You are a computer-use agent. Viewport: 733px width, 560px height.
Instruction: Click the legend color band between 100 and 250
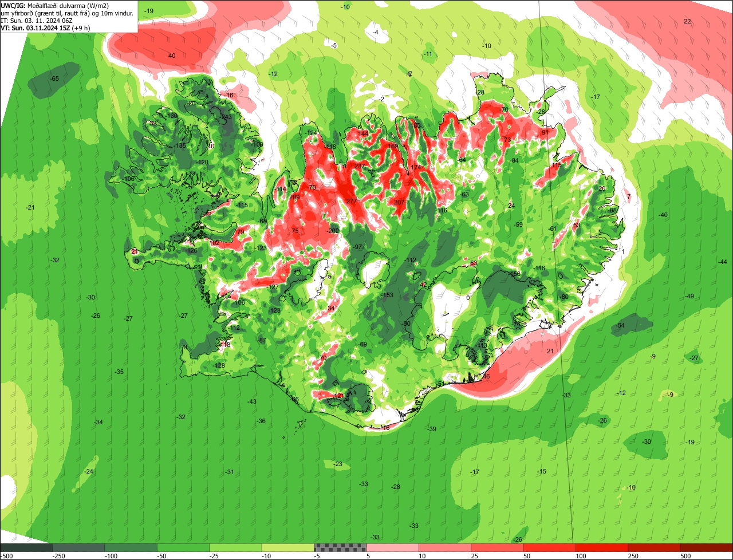pyautogui.click(x=602, y=547)
